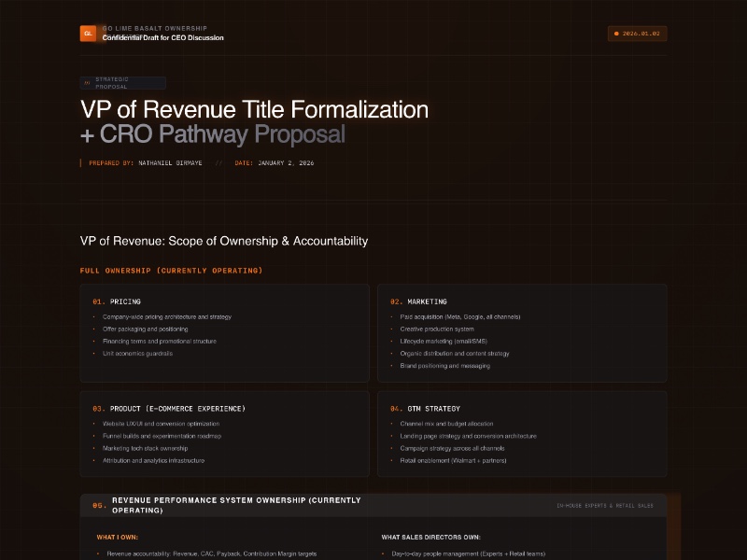This screenshot has height=560, width=747.
Task: Click the orange dot in the date badge
Action: tap(616, 34)
